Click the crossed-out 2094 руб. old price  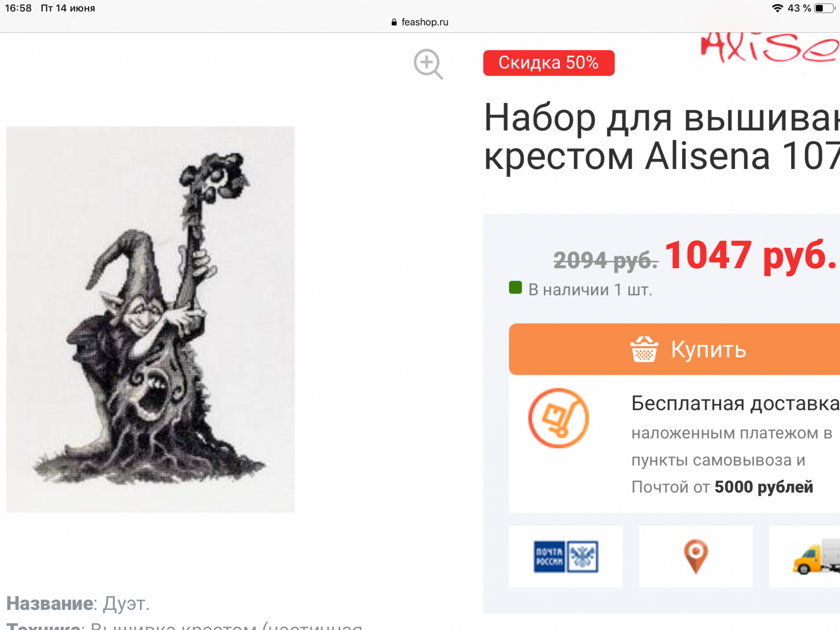(x=606, y=260)
